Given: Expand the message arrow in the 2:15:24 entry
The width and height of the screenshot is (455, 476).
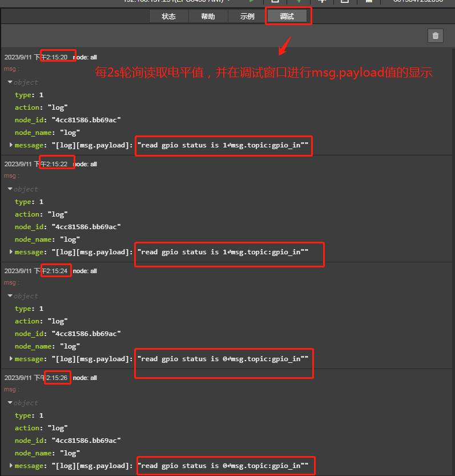Looking at the screenshot, I should [x=11, y=359].
